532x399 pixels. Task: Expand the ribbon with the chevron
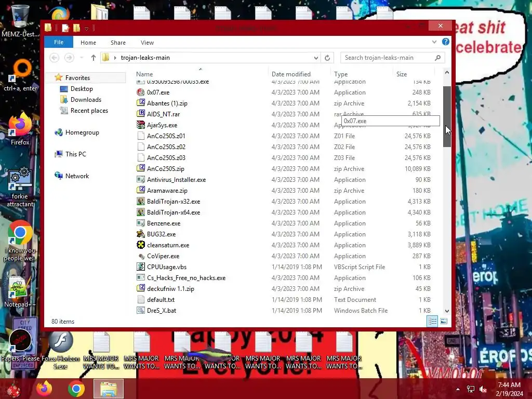434,42
